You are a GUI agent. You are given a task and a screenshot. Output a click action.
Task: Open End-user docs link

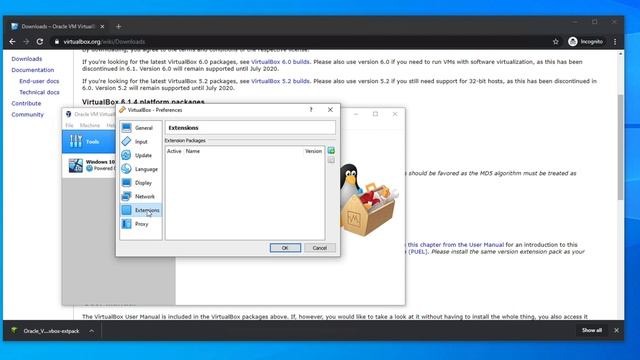click(x=39, y=81)
